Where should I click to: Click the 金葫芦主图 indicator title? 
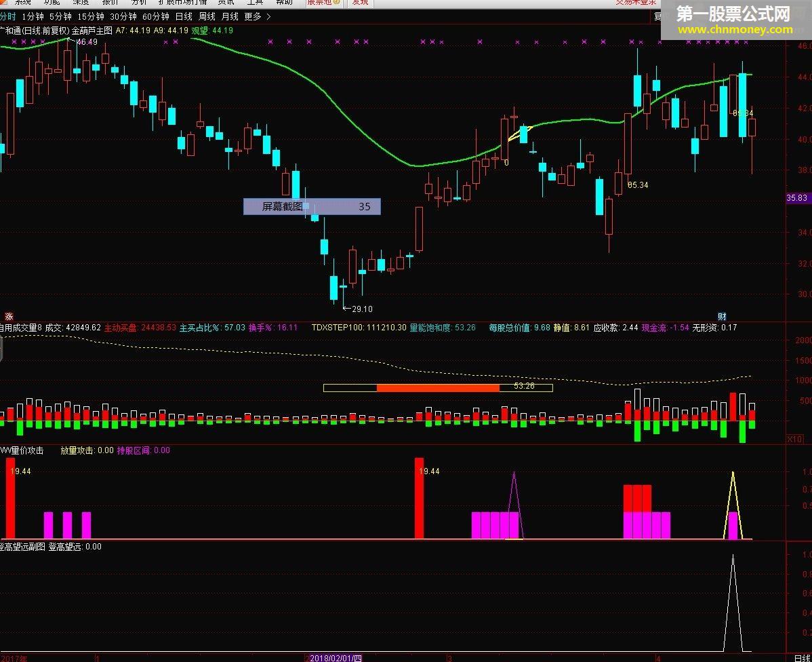92,31
